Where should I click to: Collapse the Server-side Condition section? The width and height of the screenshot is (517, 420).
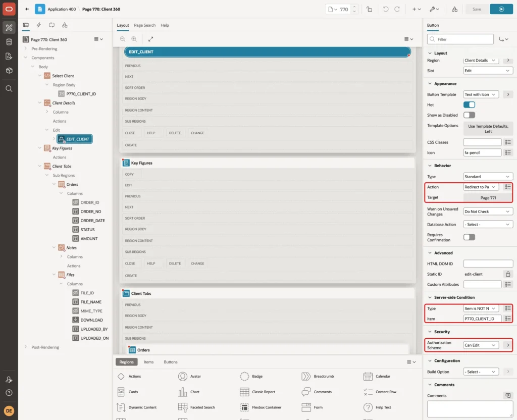(x=430, y=297)
